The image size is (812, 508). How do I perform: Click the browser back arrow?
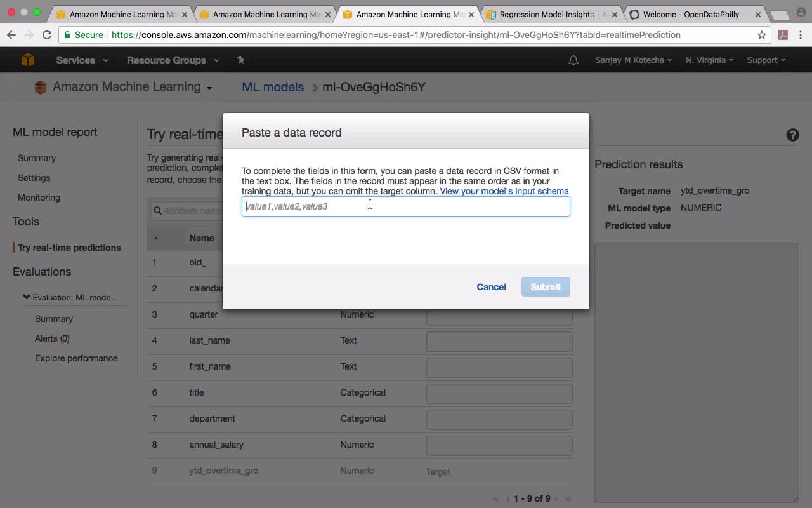pyautogui.click(x=11, y=35)
